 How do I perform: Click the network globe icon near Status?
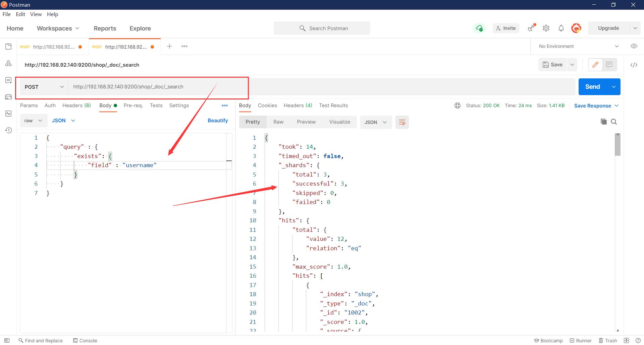tap(458, 106)
